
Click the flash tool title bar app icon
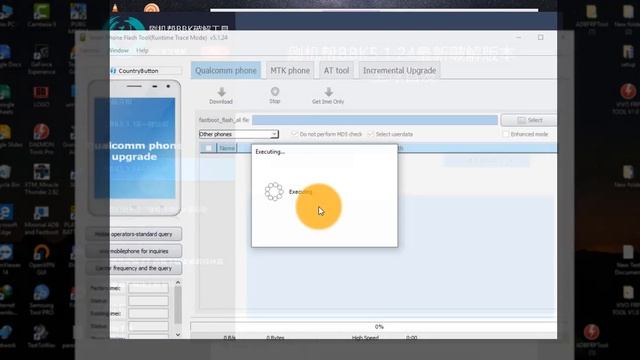point(83,38)
